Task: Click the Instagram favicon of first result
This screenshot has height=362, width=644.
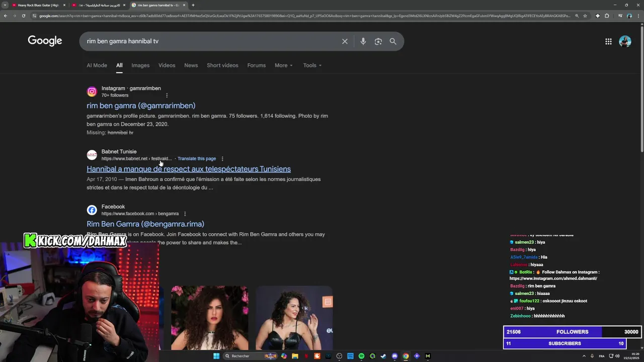Action: click(92, 92)
